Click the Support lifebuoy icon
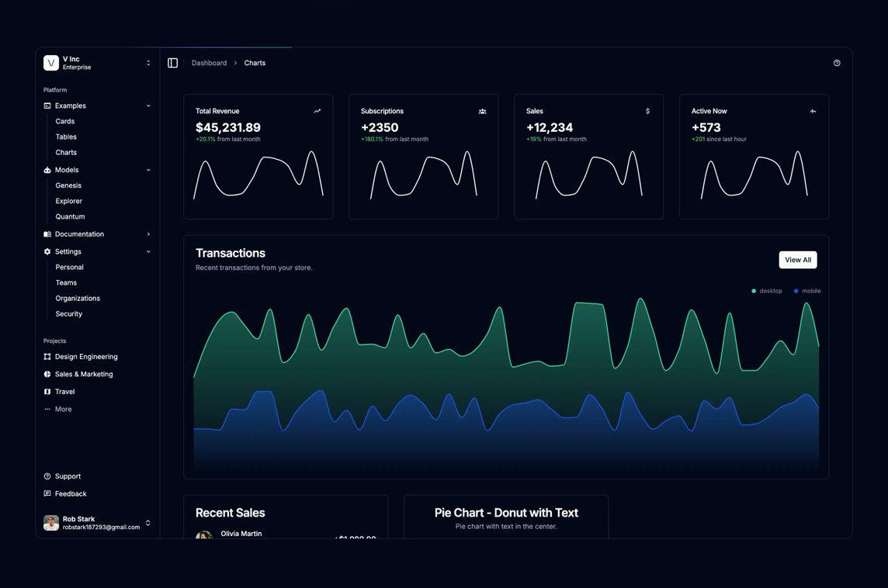 (x=47, y=476)
